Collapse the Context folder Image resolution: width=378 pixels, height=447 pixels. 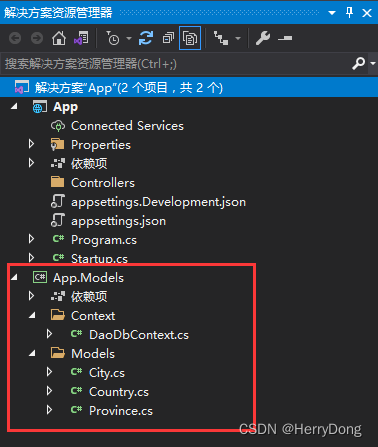click(32, 315)
